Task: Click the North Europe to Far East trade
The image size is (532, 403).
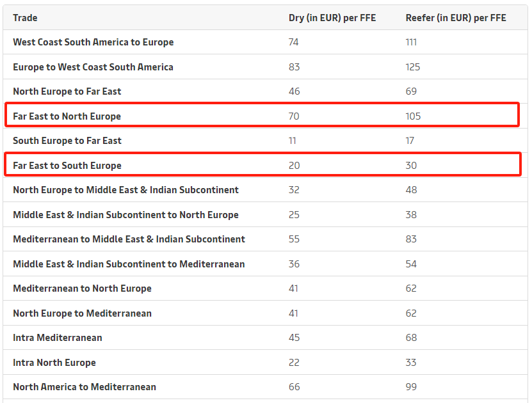Action: click(x=67, y=91)
